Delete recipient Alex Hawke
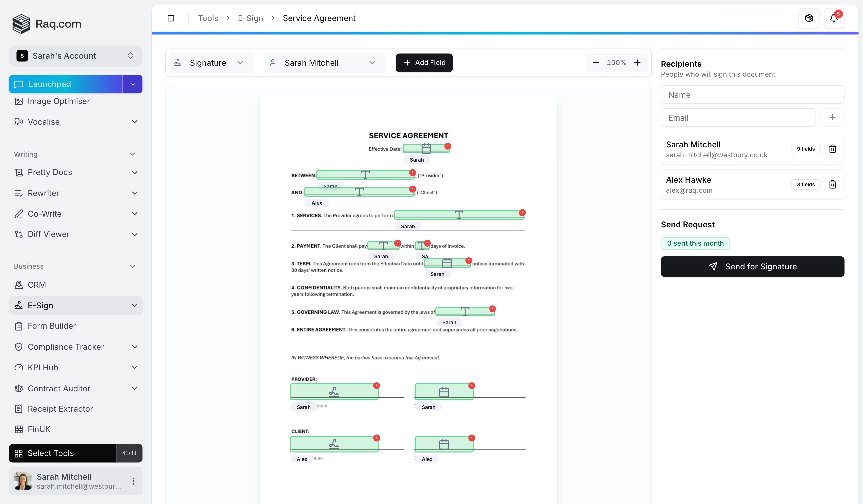This screenshot has height=504, width=863. [833, 184]
